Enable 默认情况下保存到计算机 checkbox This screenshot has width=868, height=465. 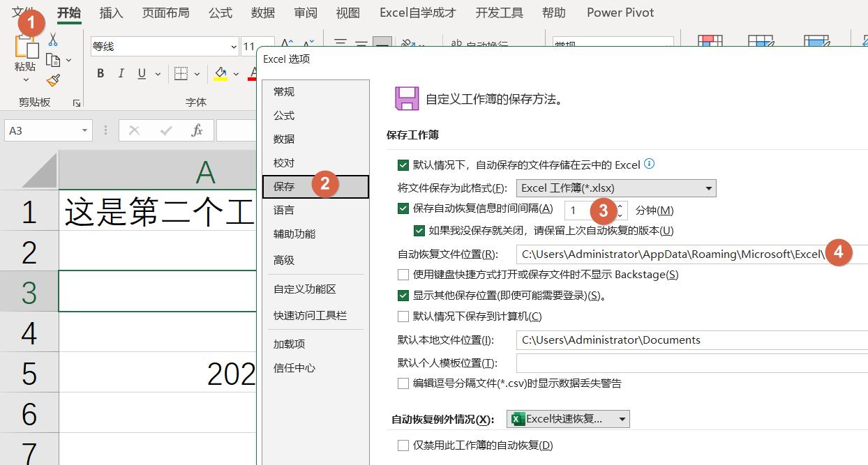click(403, 317)
